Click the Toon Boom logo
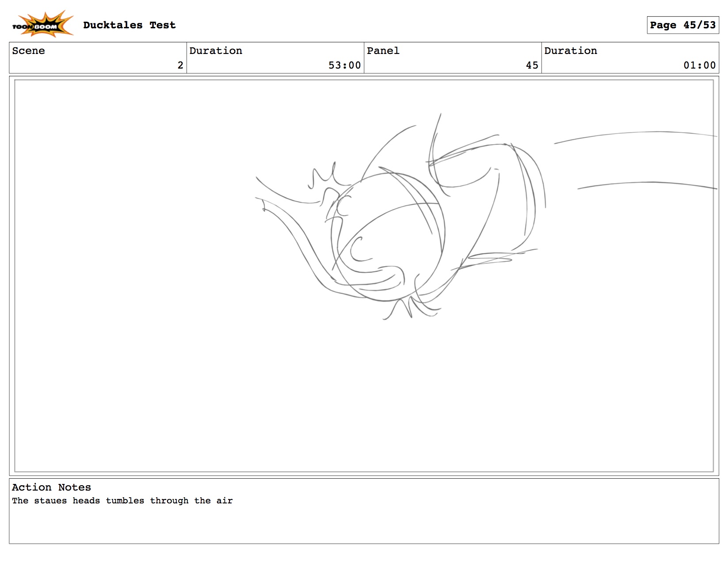Screen dimensions: 728x564 click(42, 25)
